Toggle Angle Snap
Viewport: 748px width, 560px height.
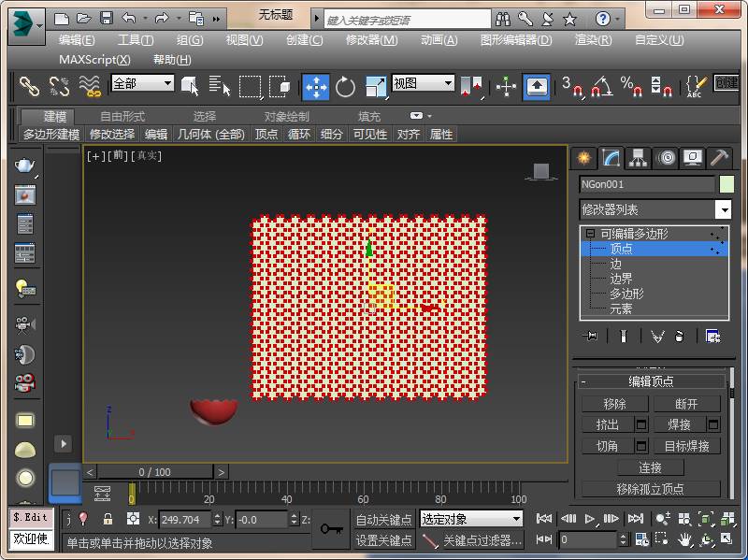pos(602,86)
